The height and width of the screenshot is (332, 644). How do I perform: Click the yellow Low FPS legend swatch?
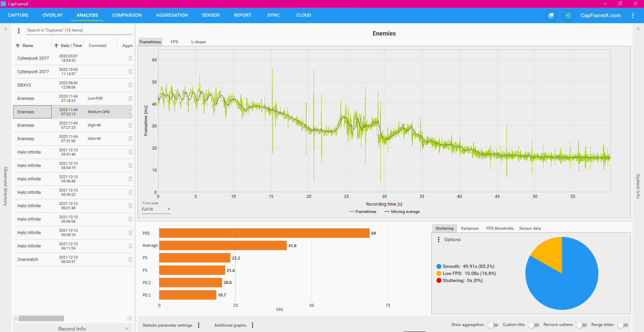[439, 273]
